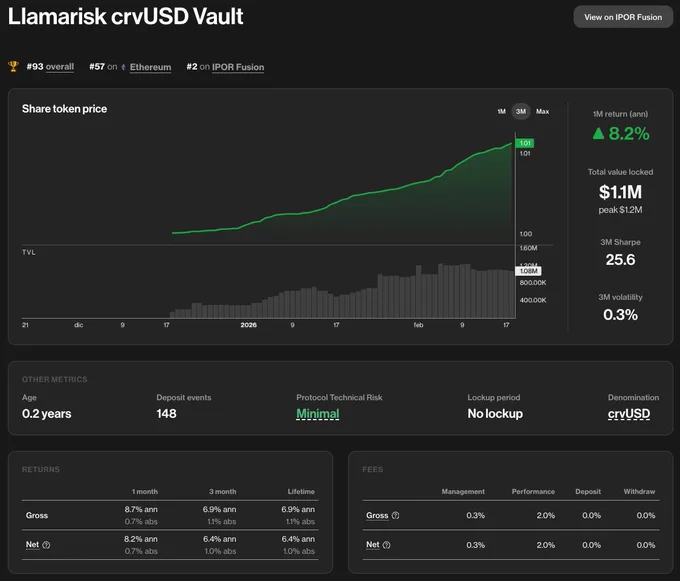Click the peak $1.2M text

[x=620, y=210]
